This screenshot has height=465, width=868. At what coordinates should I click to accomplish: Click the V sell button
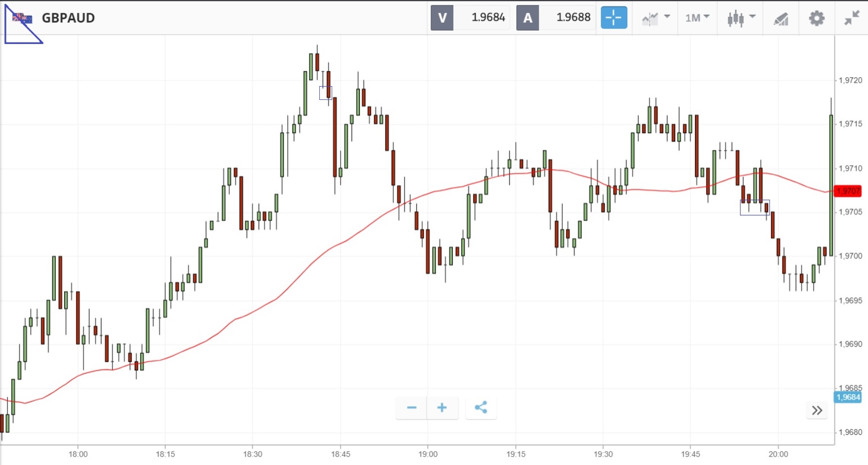pyautogui.click(x=442, y=18)
